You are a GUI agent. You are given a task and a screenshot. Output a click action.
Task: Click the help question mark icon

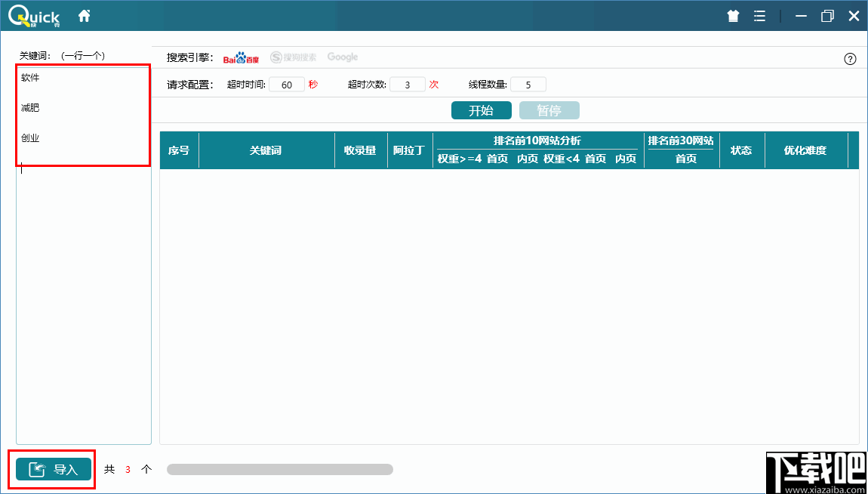(850, 58)
